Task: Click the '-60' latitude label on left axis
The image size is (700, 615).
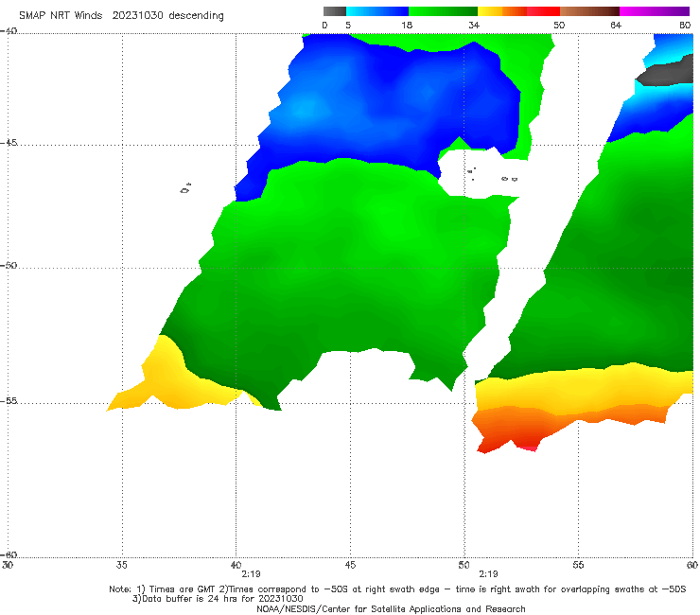Action: click(x=9, y=554)
